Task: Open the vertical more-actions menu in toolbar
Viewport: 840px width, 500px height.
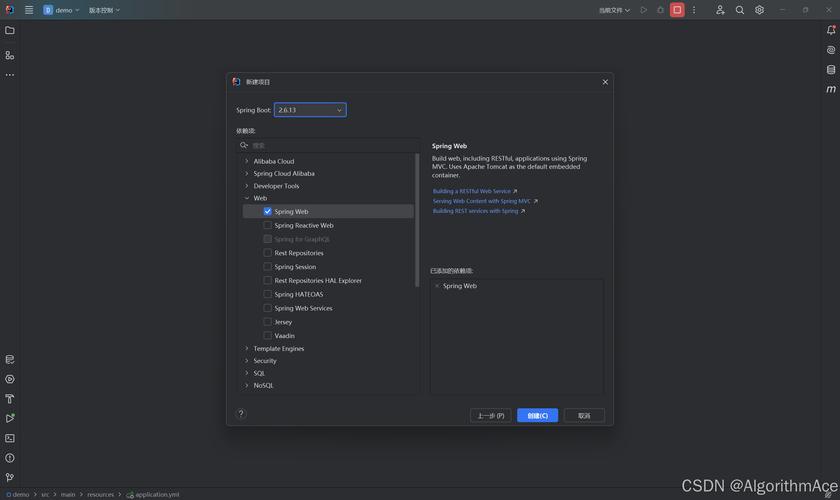Action: pos(694,10)
